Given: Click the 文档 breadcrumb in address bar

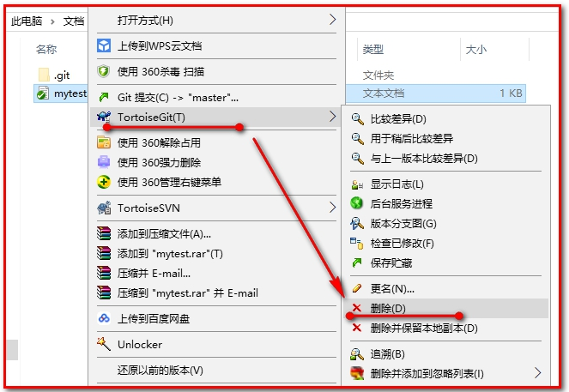Looking at the screenshot, I should click(x=74, y=21).
